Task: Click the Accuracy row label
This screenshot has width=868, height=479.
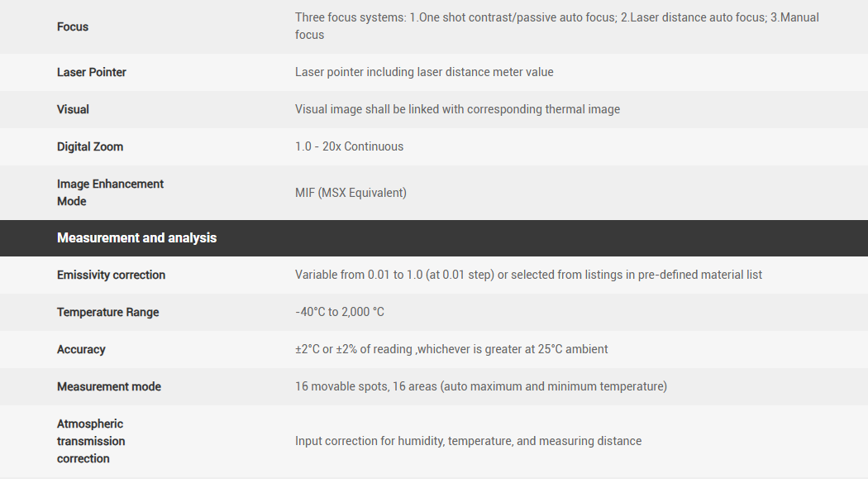Action: tap(81, 349)
